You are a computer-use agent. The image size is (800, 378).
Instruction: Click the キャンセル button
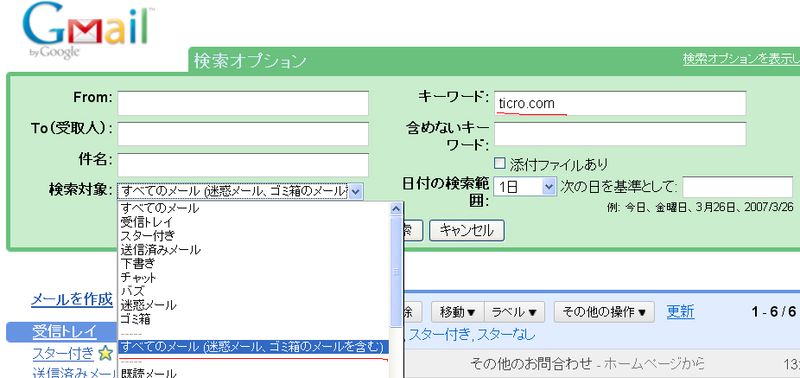(x=467, y=231)
